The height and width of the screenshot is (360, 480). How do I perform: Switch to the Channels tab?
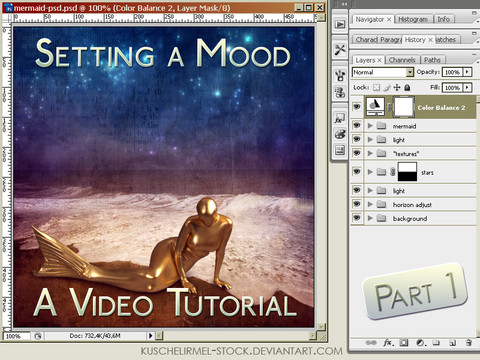[402, 60]
